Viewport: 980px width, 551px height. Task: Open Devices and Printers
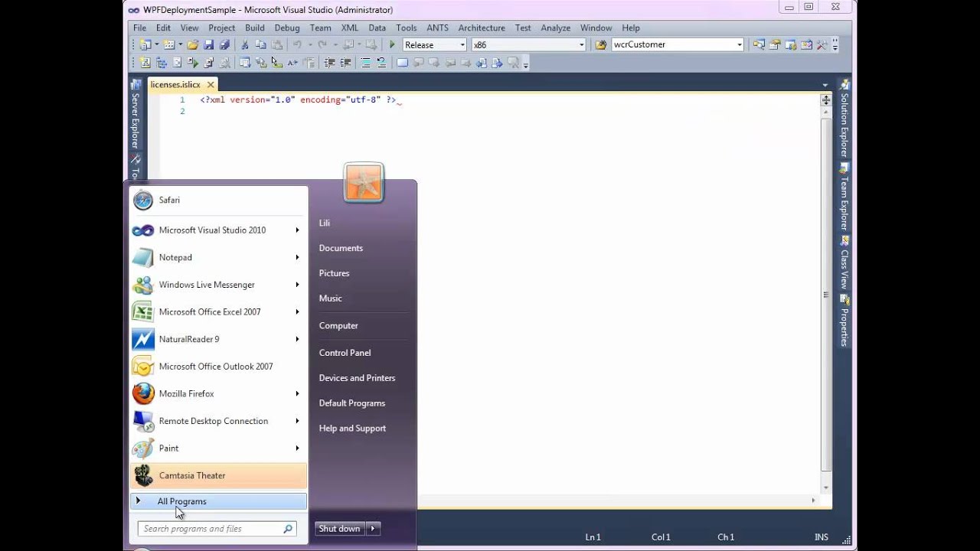[357, 378]
